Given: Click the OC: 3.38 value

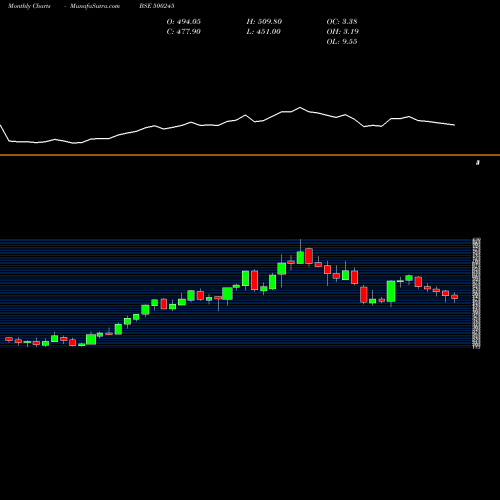Looking at the screenshot, I should pos(342,22).
